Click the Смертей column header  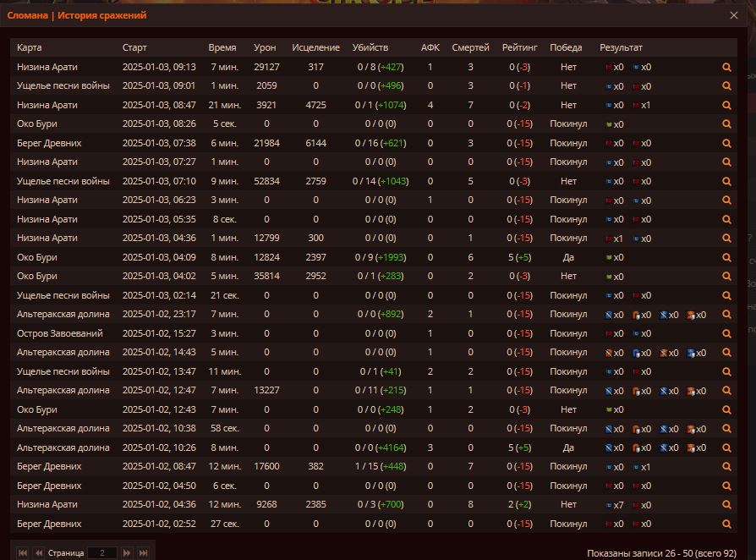470,47
